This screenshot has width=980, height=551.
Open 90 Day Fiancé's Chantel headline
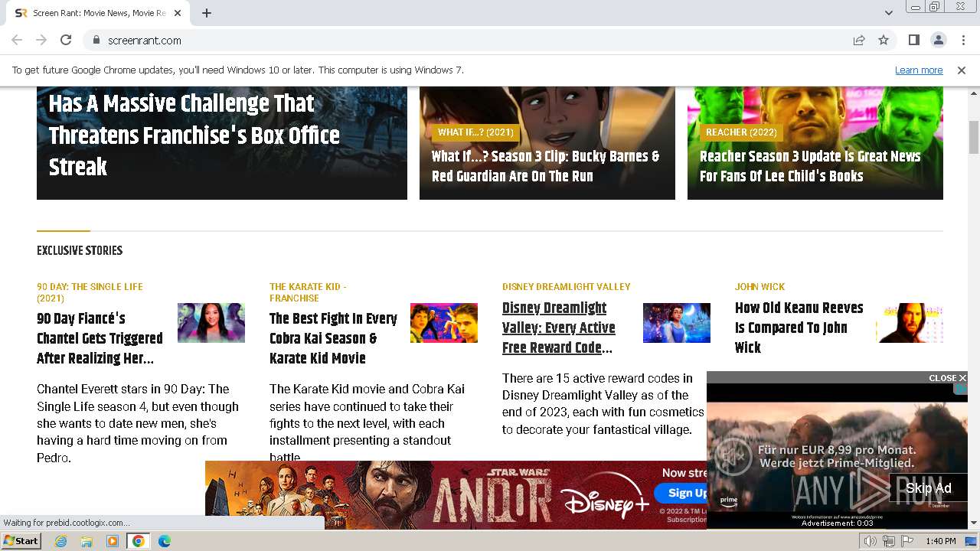(x=100, y=338)
